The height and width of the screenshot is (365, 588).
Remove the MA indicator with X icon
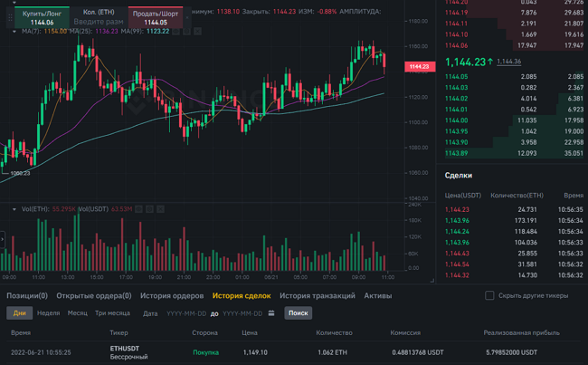(x=199, y=31)
